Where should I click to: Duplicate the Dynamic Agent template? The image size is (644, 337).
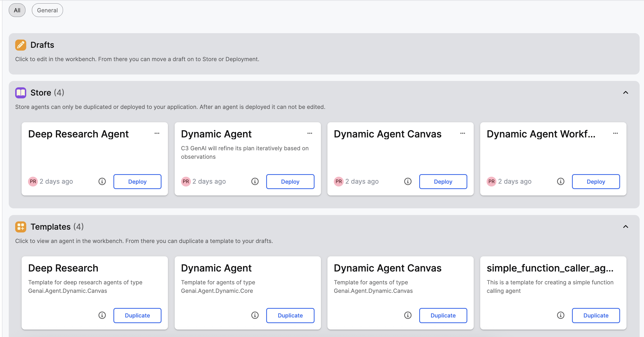pos(290,315)
